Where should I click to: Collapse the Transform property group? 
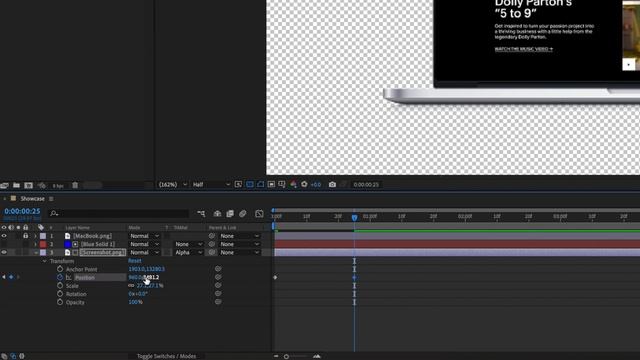(x=44, y=261)
